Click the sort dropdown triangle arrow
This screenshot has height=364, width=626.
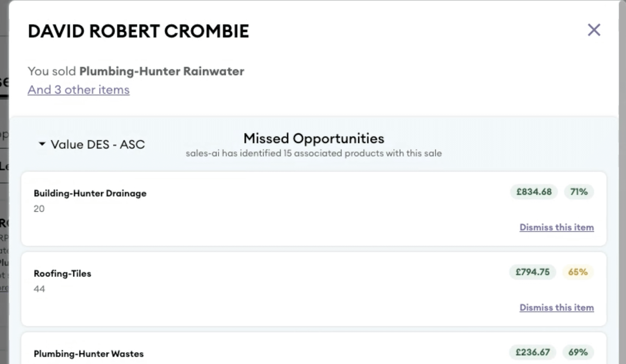tap(42, 144)
